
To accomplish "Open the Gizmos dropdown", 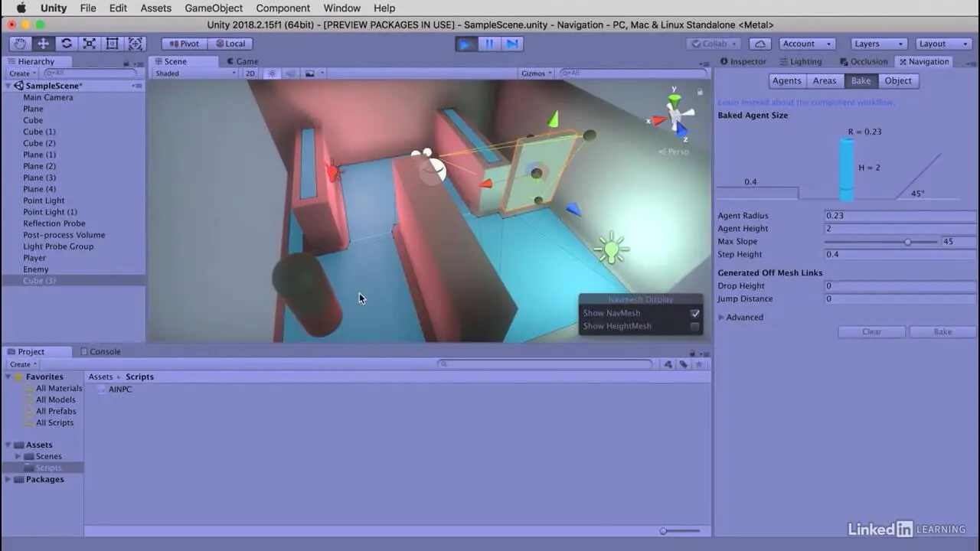I will pyautogui.click(x=536, y=73).
